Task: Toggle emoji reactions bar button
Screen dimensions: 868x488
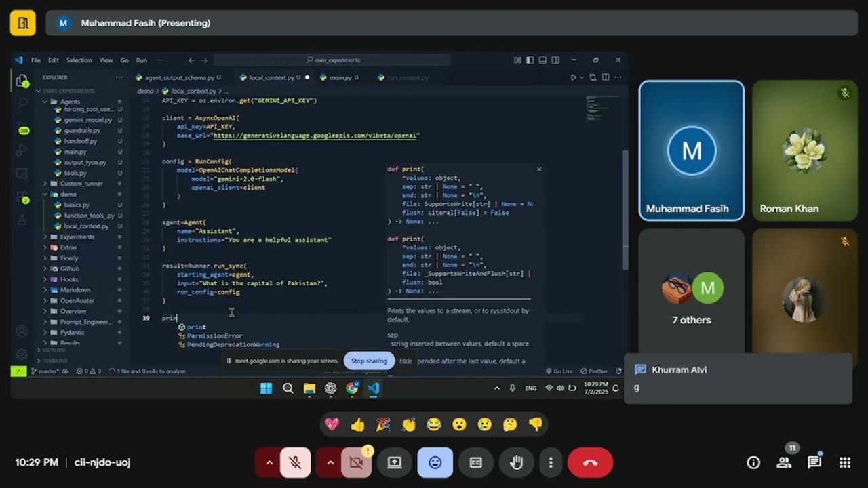Action: tap(435, 462)
